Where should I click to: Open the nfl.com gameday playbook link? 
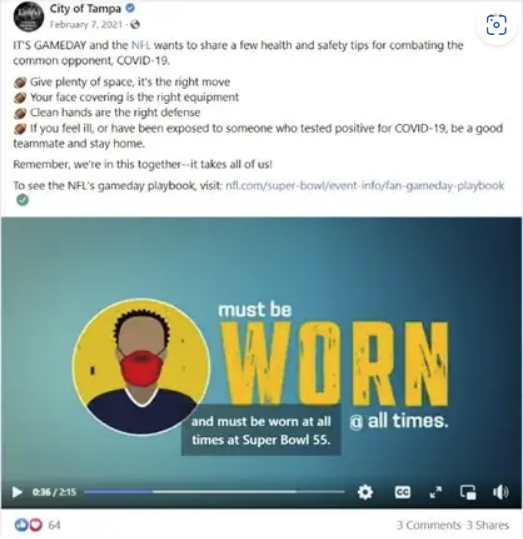[364, 186]
